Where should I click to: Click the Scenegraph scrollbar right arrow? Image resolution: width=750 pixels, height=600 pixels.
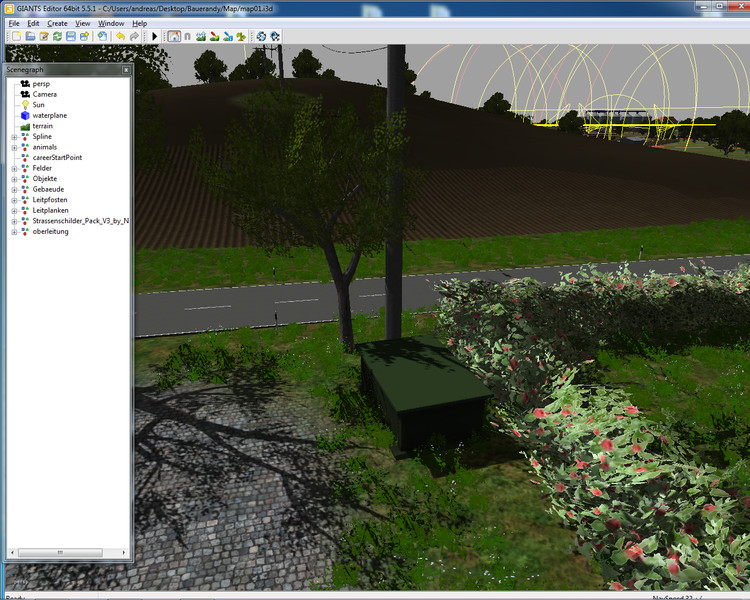coord(124,553)
